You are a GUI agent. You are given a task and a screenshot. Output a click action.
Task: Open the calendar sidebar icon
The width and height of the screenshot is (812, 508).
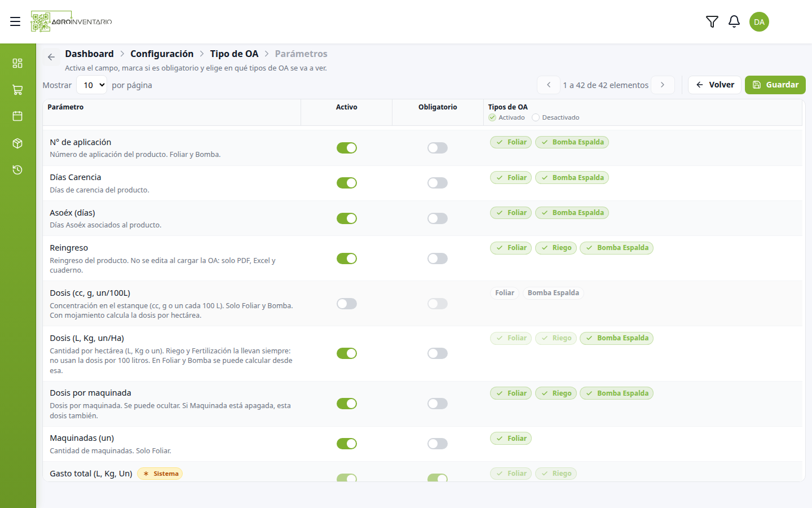pyautogui.click(x=17, y=116)
